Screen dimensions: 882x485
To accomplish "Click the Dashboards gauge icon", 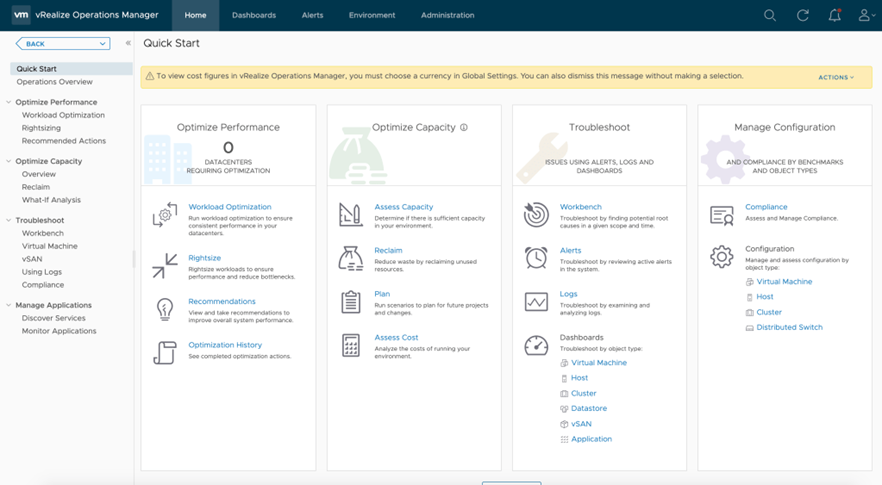I will coord(536,345).
